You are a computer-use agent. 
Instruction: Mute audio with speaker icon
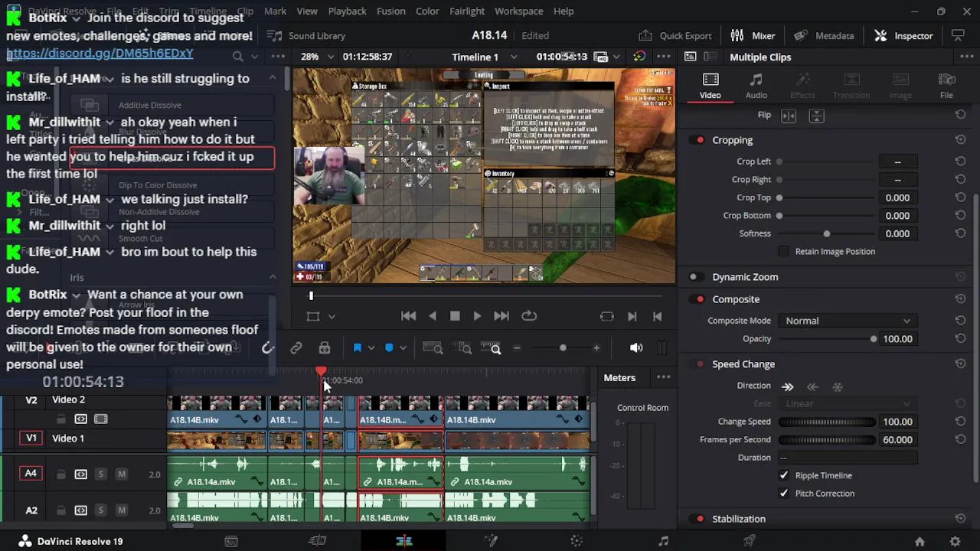coord(636,348)
